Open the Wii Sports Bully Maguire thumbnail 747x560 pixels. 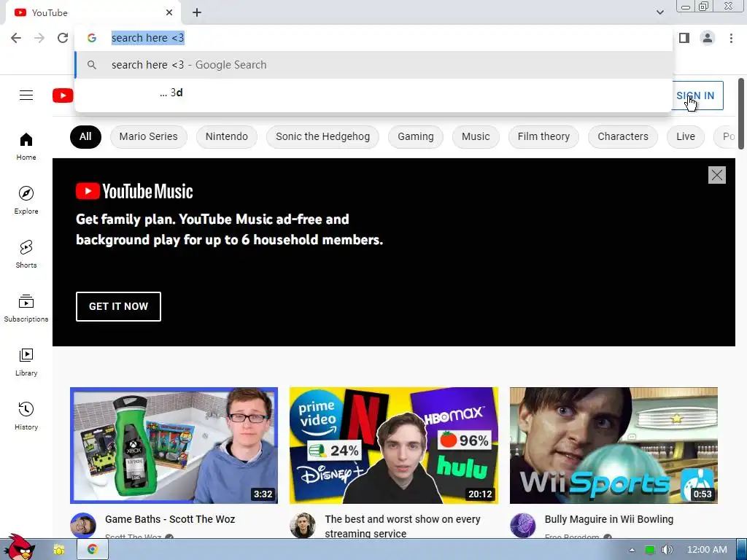[x=614, y=446]
